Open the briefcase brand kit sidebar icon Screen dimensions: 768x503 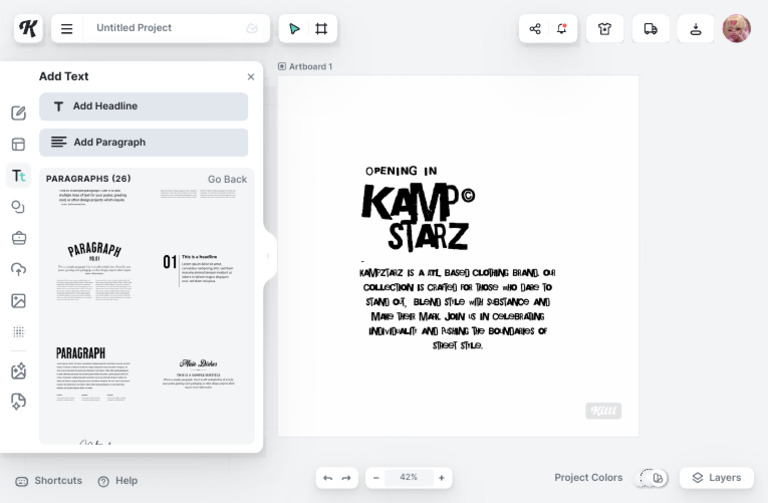19,238
